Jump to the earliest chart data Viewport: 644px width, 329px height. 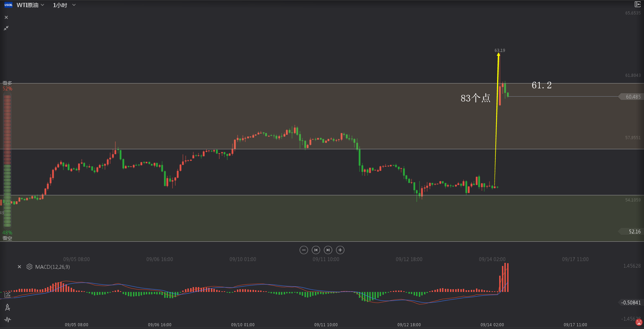coord(316,250)
